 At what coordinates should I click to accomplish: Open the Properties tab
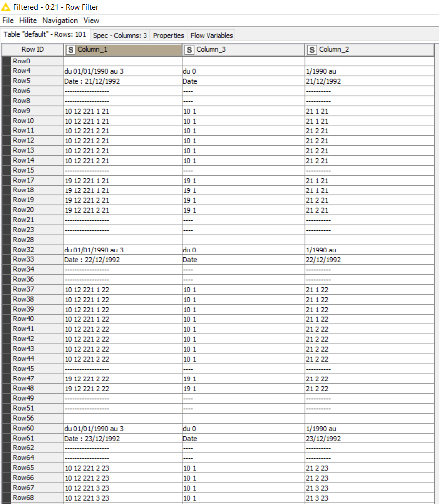pos(168,35)
